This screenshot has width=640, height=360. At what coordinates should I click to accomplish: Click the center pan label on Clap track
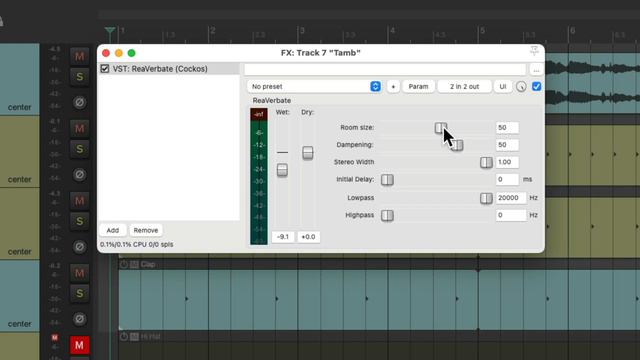[x=19, y=324]
